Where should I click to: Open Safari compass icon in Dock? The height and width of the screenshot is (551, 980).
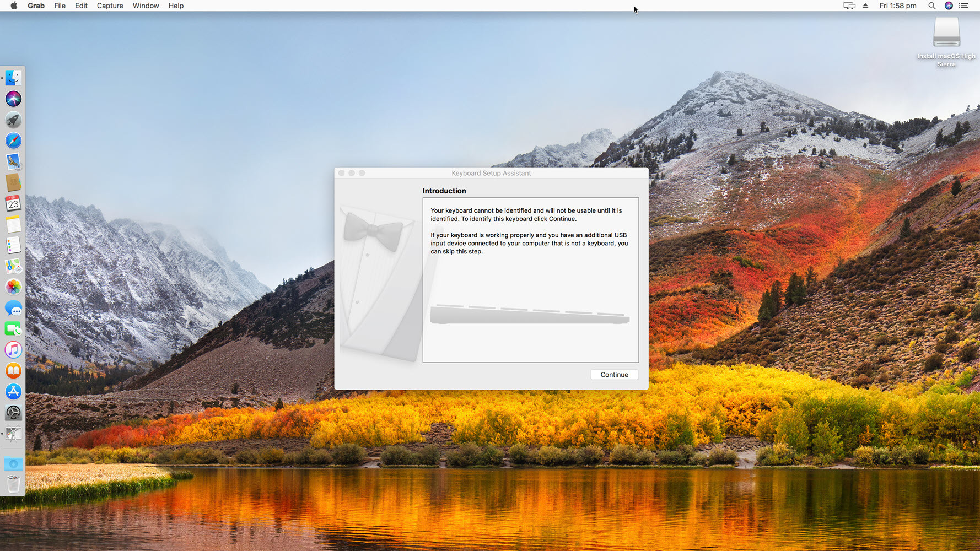click(13, 141)
